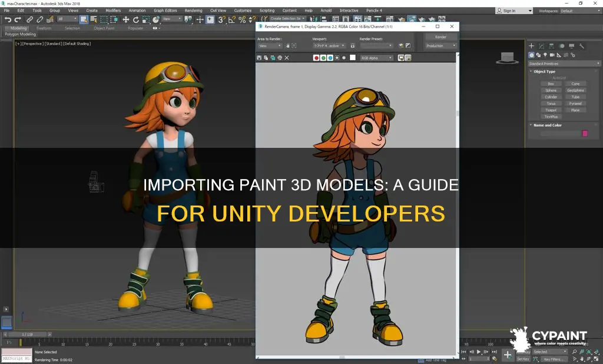Click the time slider showing 1/119

pos(27,335)
